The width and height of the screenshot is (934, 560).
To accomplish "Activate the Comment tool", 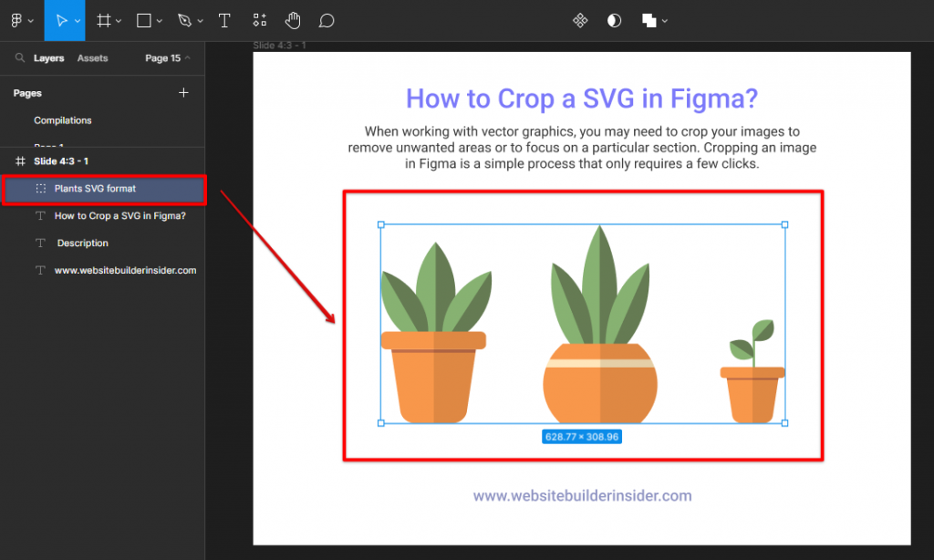I will pos(325,20).
